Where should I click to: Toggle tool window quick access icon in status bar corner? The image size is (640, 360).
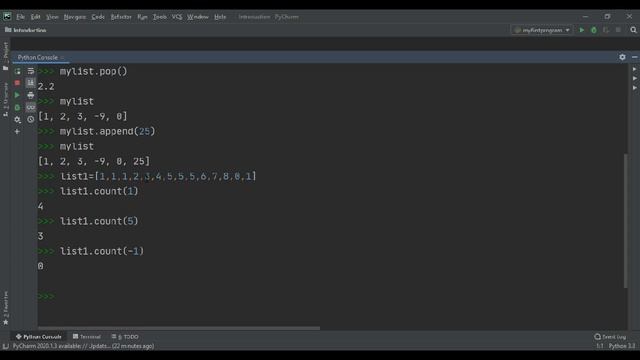coord(5,346)
